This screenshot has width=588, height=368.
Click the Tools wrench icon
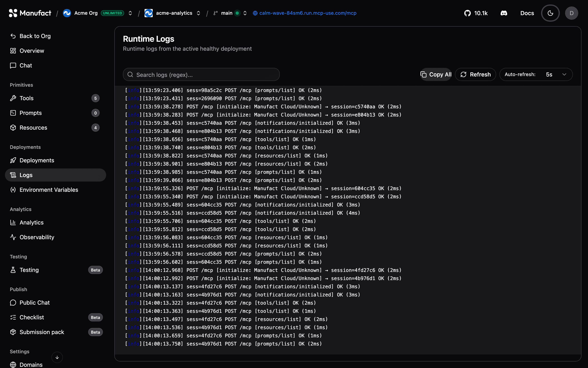[13, 98]
